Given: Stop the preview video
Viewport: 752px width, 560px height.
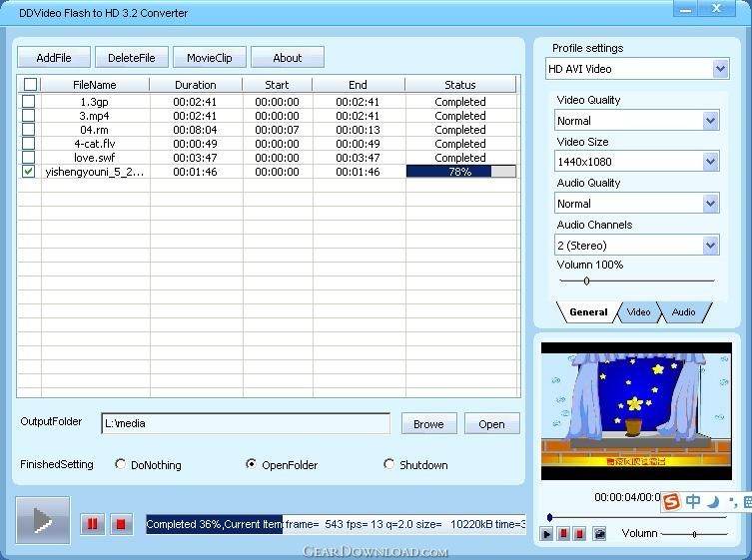Looking at the screenshot, I should tap(579, 534).
